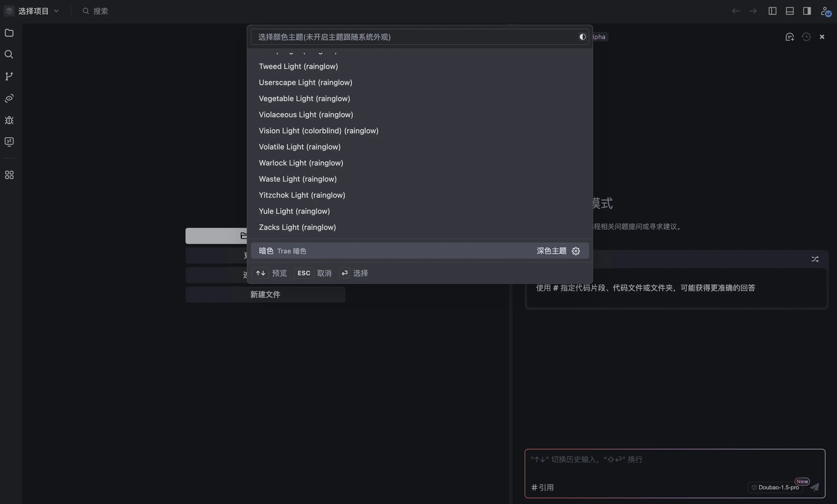Toggle the bottom panel layout
Viewport: 837px width, 504px height.
790,11
